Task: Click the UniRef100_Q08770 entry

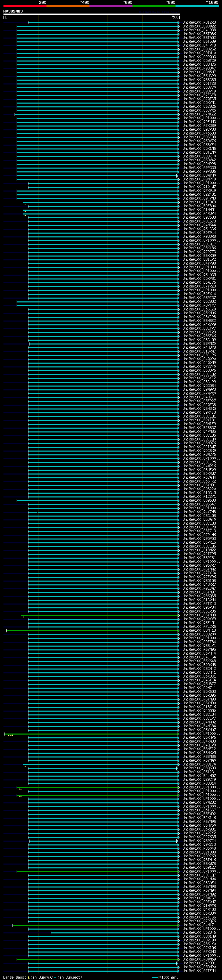Action: coord(199,87)
